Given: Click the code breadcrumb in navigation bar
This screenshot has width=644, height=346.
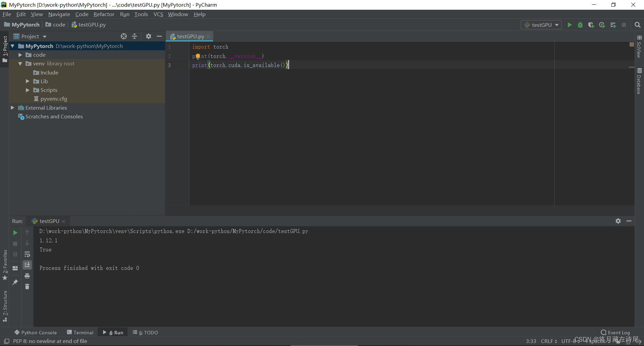Looking at the screenshot, I should coord(56,25).
